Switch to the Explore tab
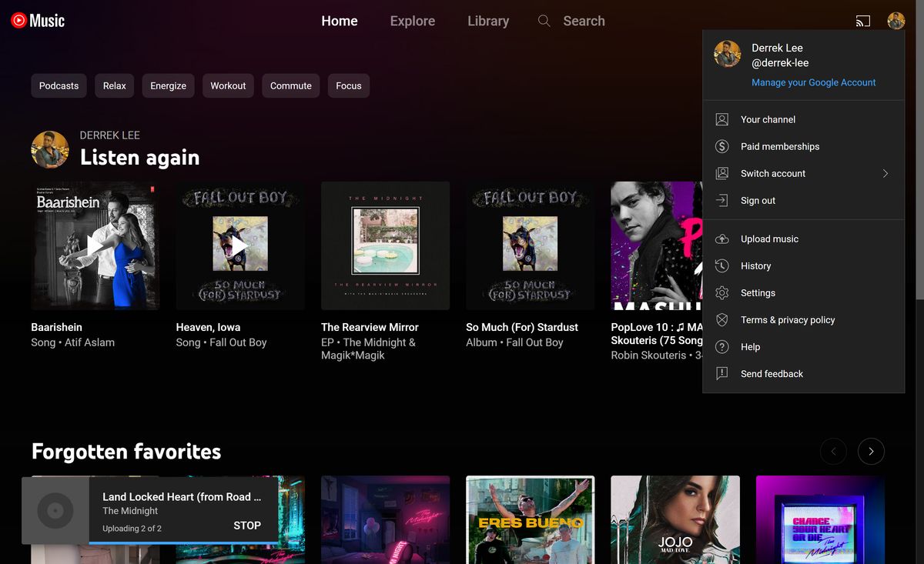 click(412, 21)
